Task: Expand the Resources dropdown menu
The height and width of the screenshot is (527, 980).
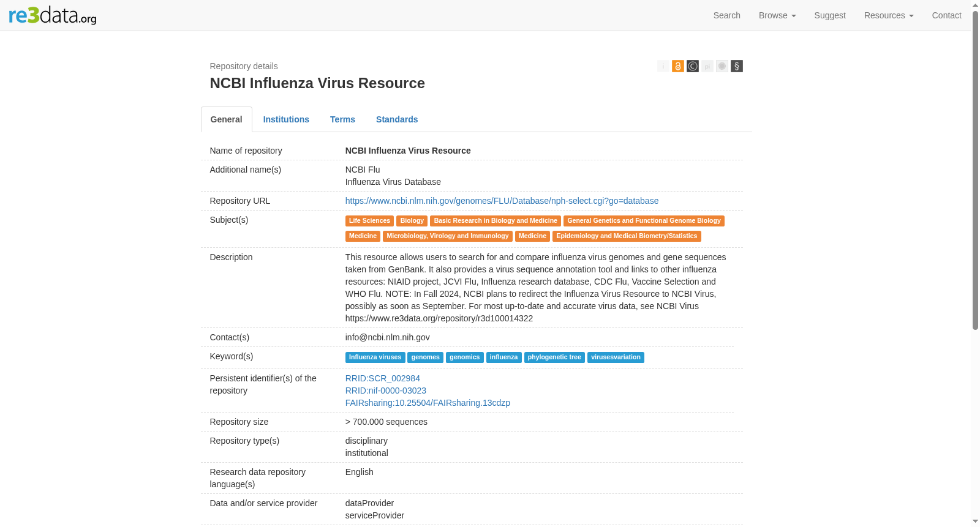Action: point(889,15)
